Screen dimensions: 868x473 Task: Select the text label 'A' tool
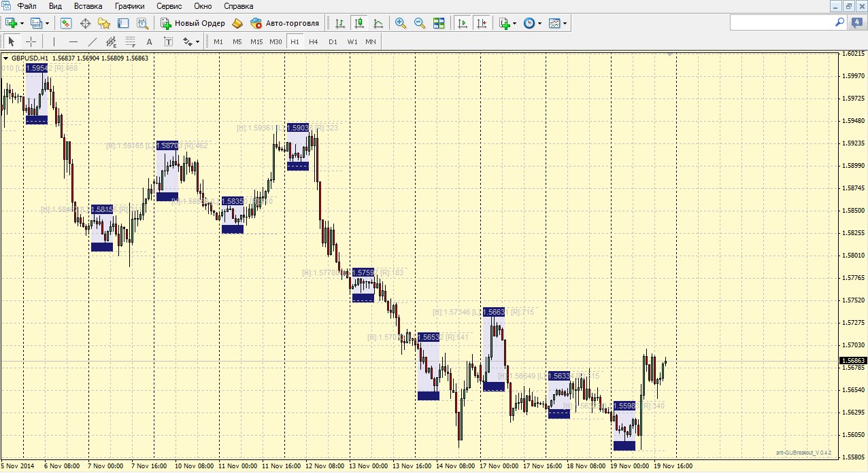point(150,41)
